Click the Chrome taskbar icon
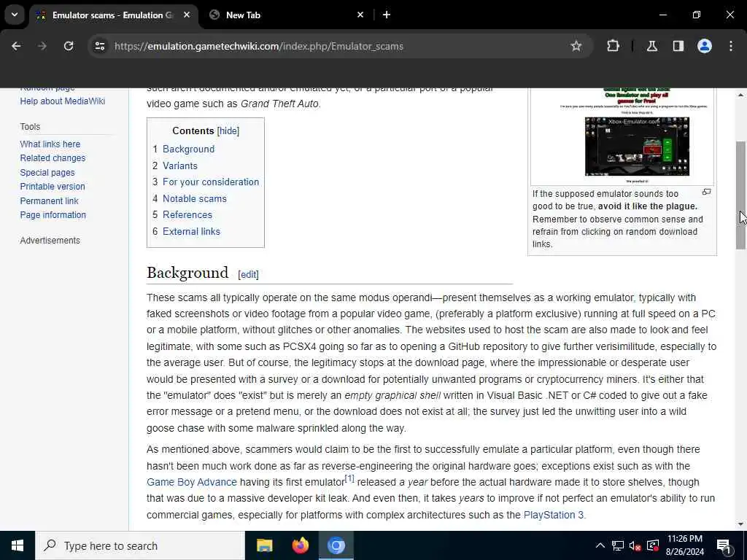The width and height of the screenshot is (747, 560). (x=336, y=545)
